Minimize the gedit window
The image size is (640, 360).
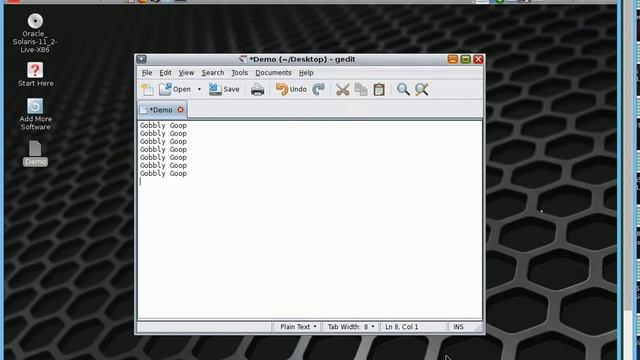click(453, 59)
